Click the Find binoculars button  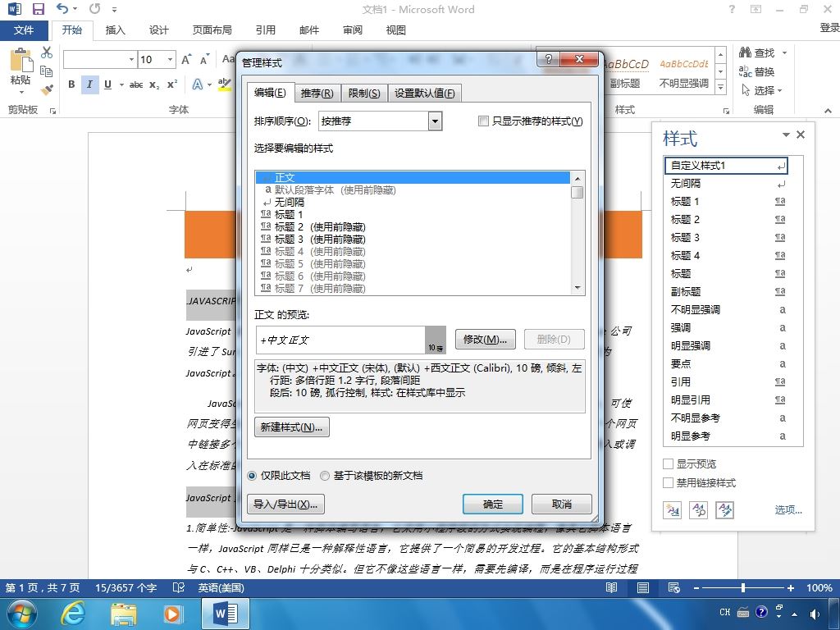757,52
